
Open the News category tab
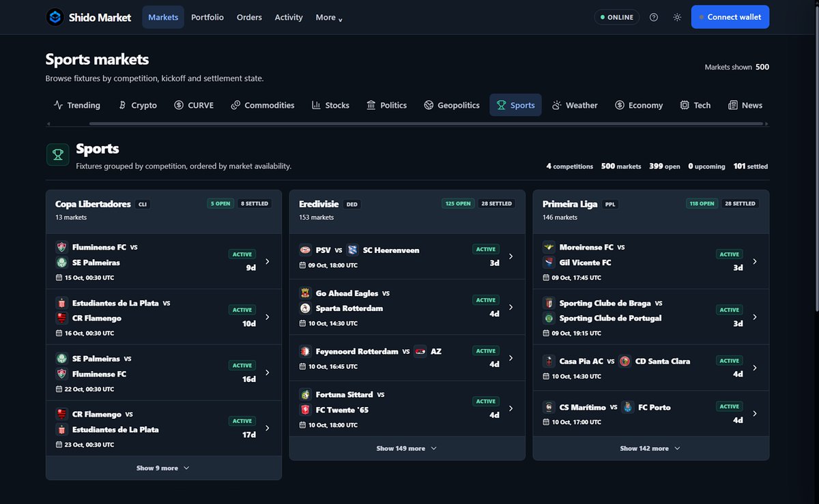point(745,105)
